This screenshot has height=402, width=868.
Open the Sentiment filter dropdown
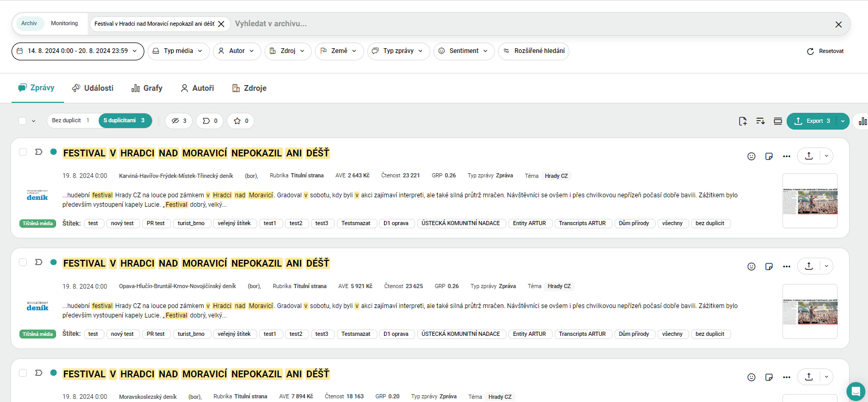[464, 51]
